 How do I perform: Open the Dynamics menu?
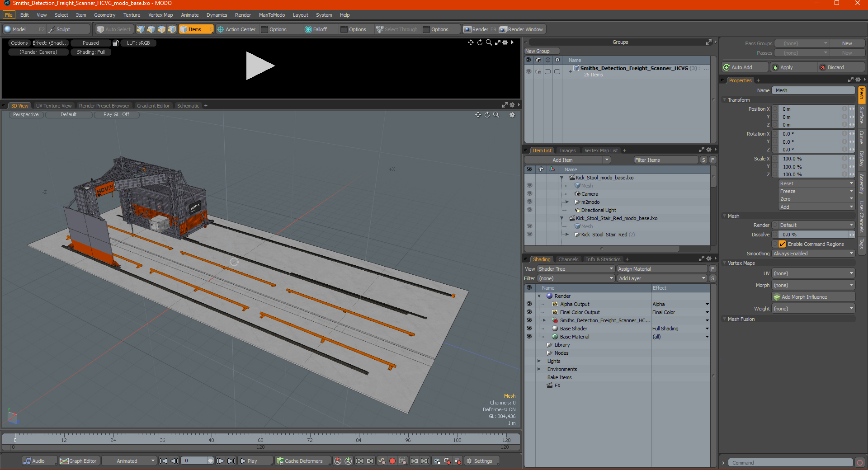point(217,15)
